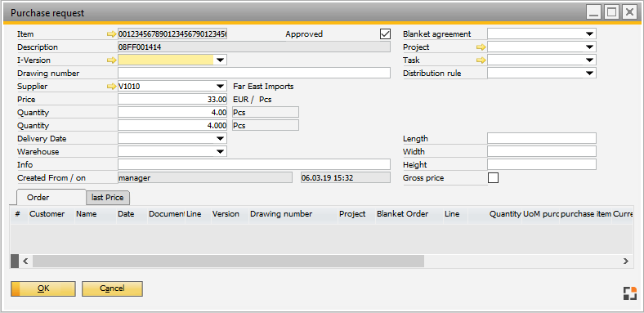Expand the Warehouse dropdown
644x313 pixels.
pyautogui.click(x=221, y=152)
